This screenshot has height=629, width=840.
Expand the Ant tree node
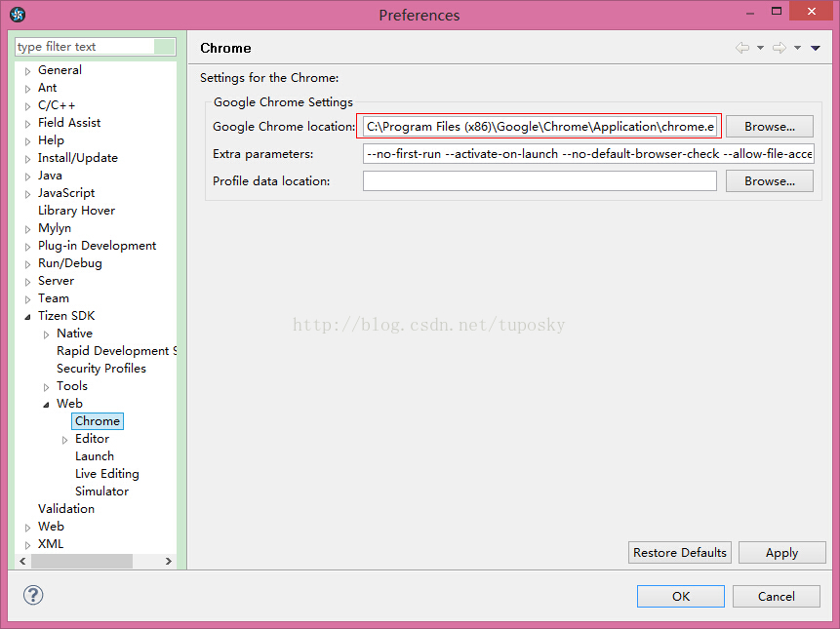coord(28,89)
